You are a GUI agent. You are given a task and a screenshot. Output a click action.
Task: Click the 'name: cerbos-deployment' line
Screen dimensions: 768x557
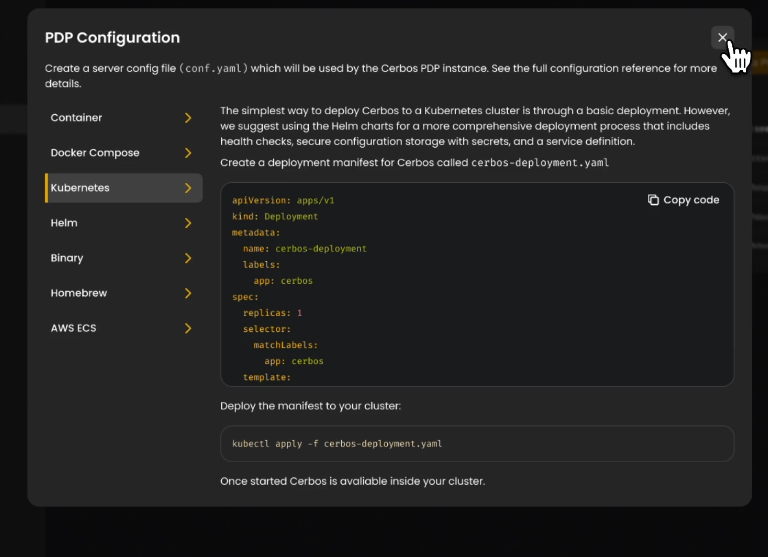click(305, 249)
